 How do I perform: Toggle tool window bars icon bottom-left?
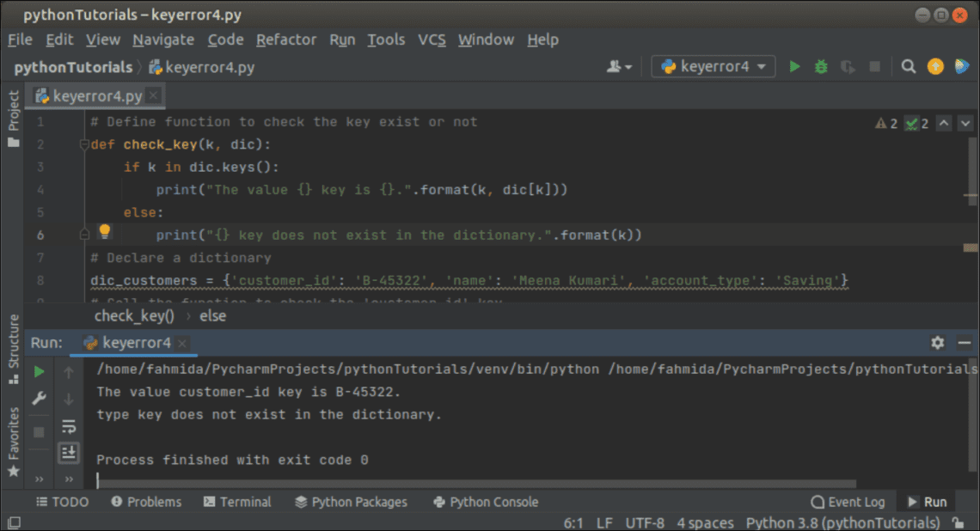[14, 522]
